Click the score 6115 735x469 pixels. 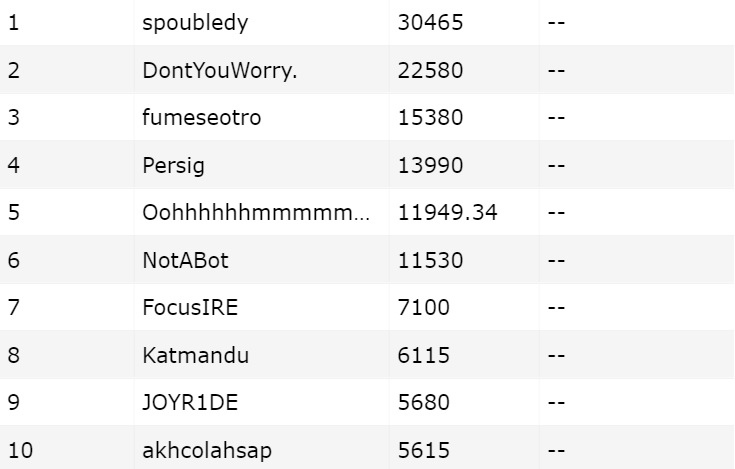[x=424, y=356]
